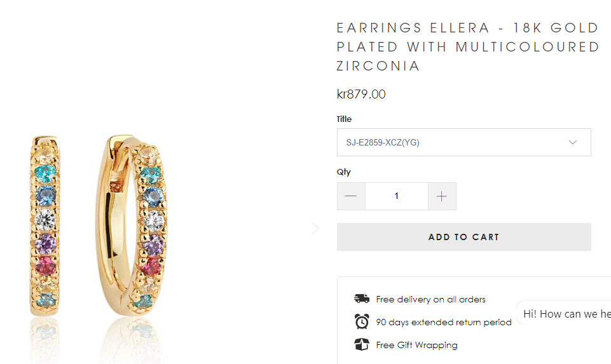Select '90 days extended return period' text
Viewport: 611px width, 364px height.
tap(443, 322)
